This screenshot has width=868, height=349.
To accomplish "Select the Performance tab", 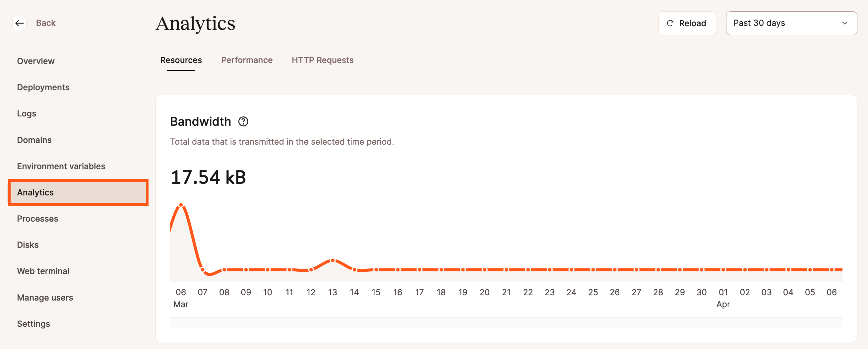I will click(x=247, y=60).
